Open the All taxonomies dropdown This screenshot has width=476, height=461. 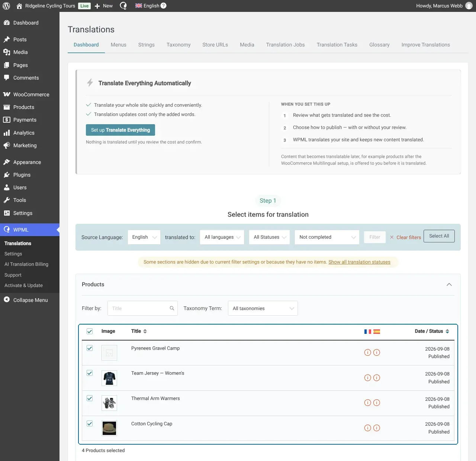[x=263, y=308]
